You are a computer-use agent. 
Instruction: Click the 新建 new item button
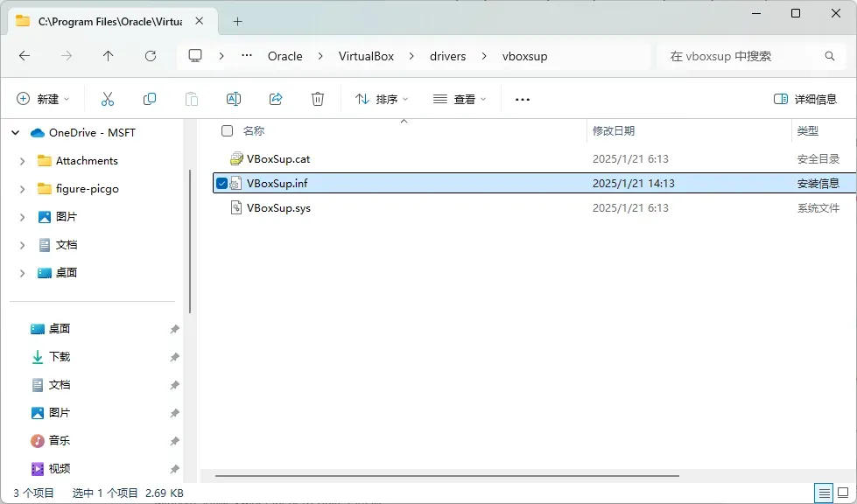(43, 99)
